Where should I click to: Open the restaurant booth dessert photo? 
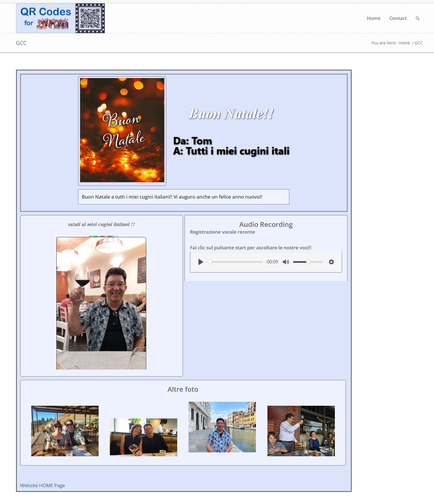(x=144, y=437)
